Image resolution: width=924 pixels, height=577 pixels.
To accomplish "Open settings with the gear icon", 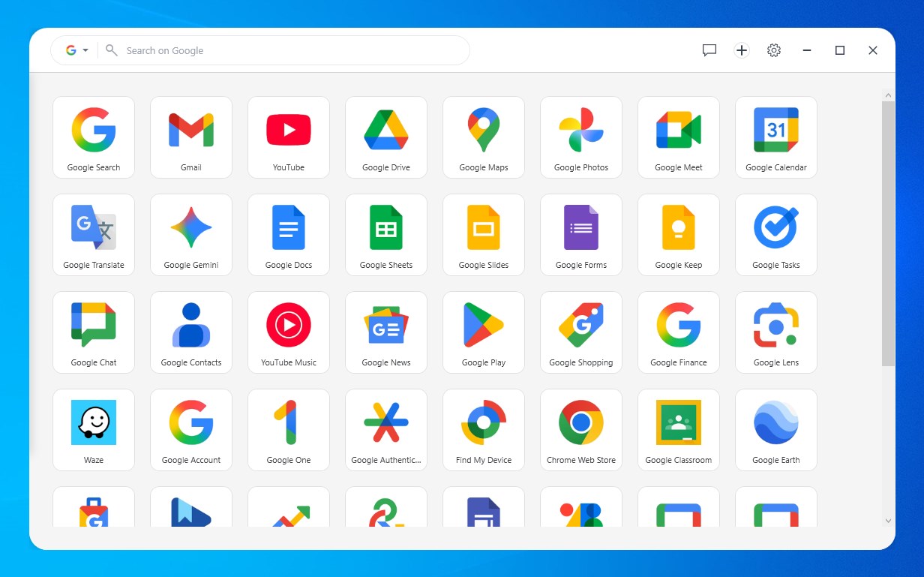I will (x=774, y=50).
